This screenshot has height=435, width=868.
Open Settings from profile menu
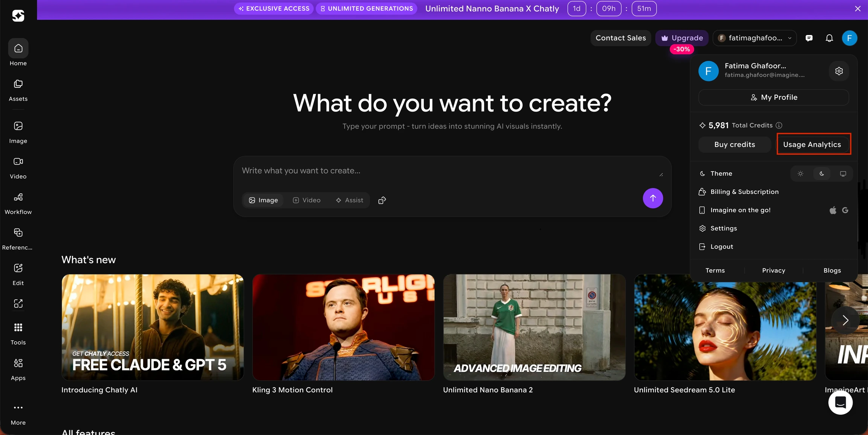click(x=773, y=228)
